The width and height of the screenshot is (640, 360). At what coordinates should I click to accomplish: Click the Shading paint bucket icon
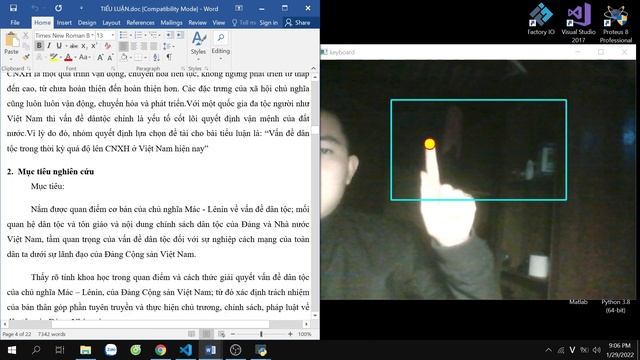coord(124,58)
